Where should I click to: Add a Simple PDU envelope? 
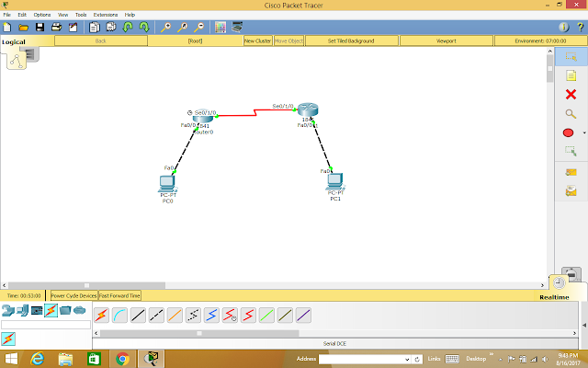tap(571, 172)
